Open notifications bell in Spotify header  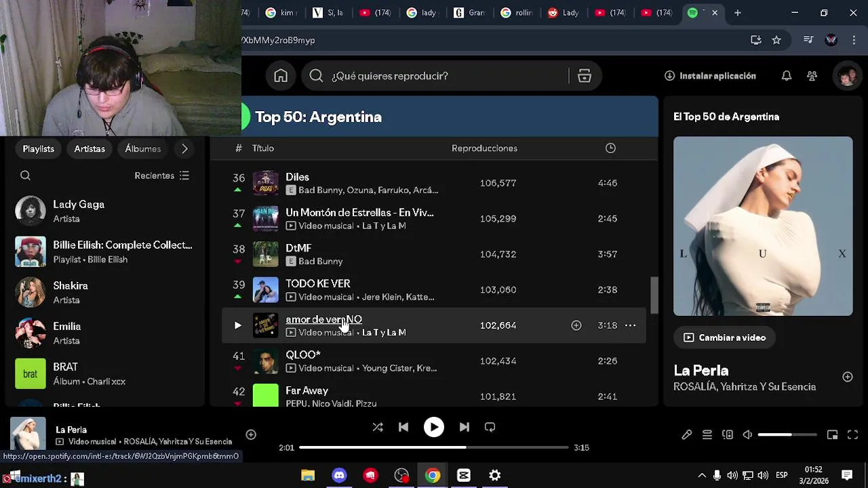tap(786, 76)
